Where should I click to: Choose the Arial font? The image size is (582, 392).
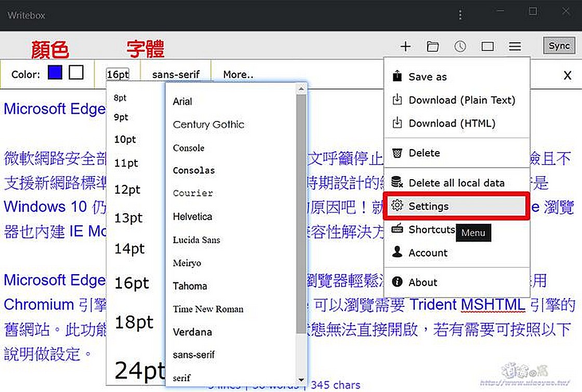pos(182,101)
